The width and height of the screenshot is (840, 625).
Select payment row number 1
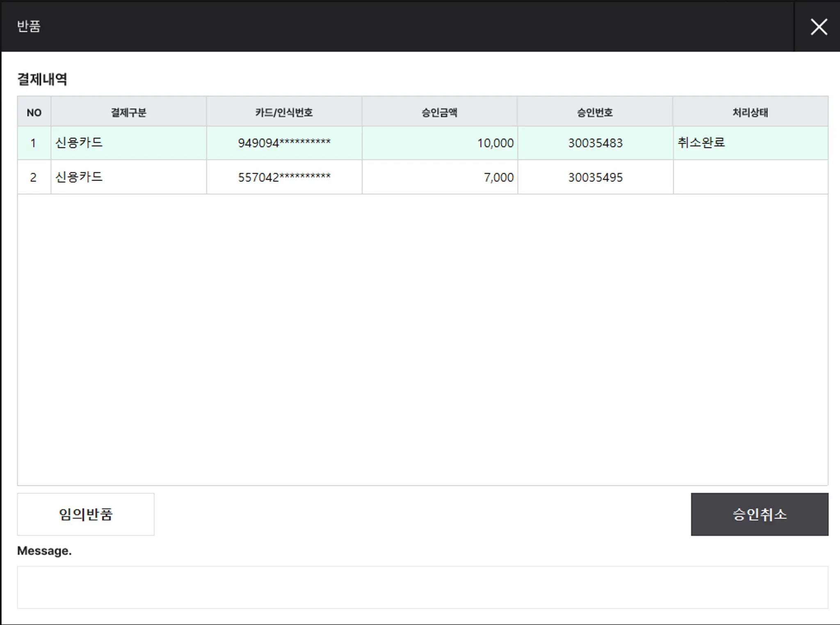click(34, 143)
